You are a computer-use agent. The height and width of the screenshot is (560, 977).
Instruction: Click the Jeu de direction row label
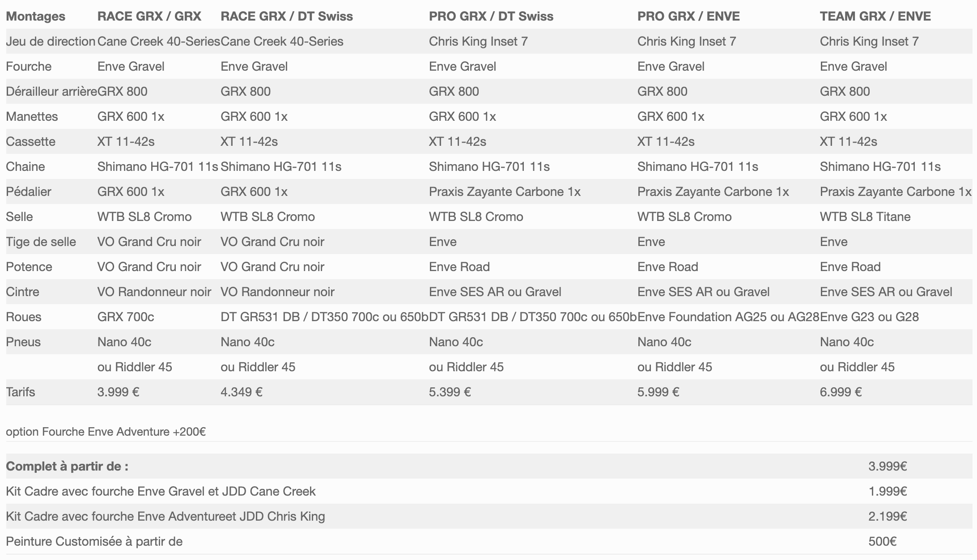point(50,42)
